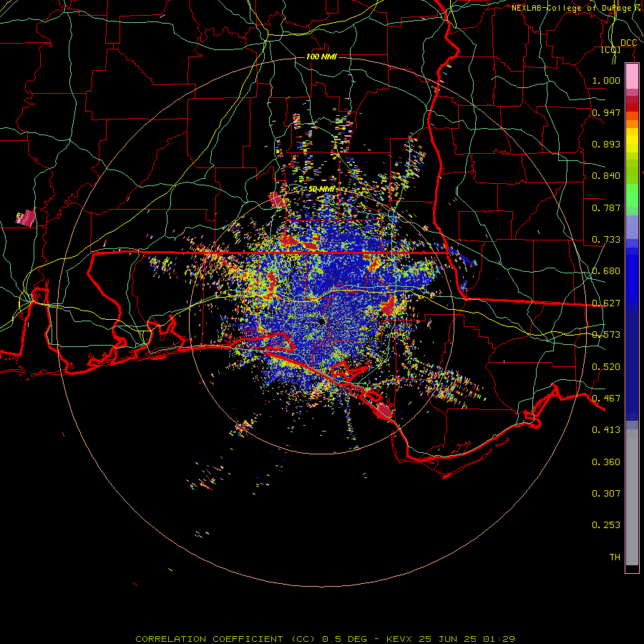Select the 0.680 legend value
This screenshot has width=644, height=644.
[x=606, y=271]
